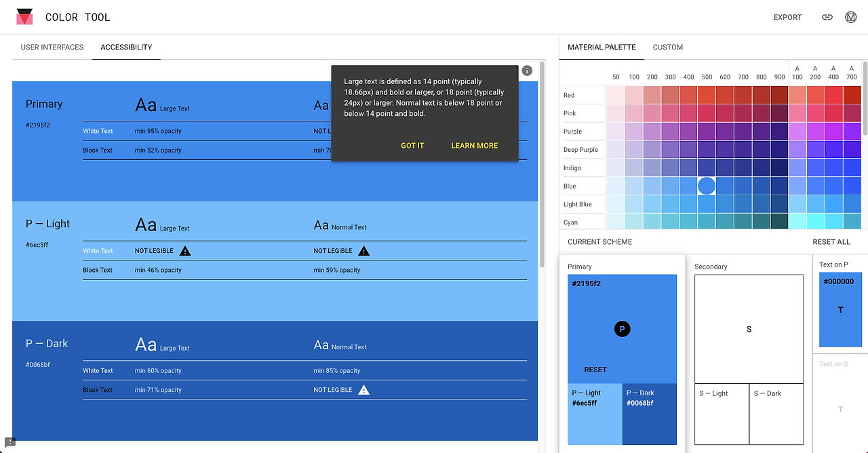This screenshot has width=868, height=453.
Task: Select the Secondary color box
Action: (749, 329)
